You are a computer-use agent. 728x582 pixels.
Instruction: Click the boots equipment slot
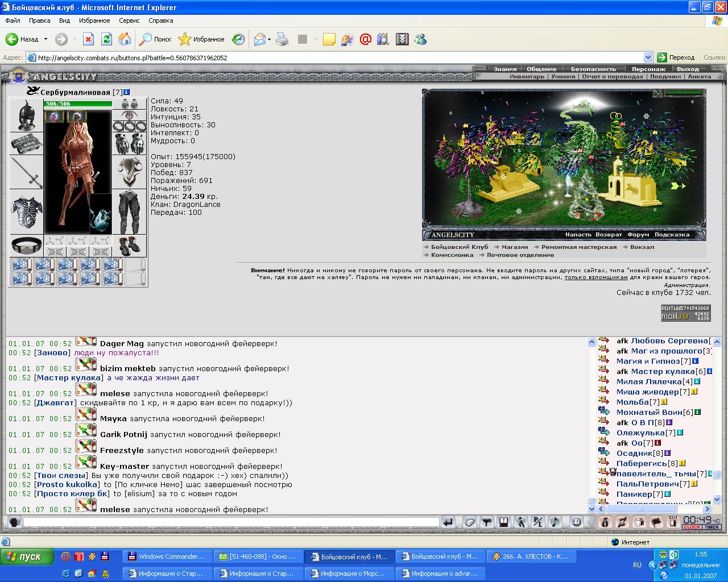(130, 246)
